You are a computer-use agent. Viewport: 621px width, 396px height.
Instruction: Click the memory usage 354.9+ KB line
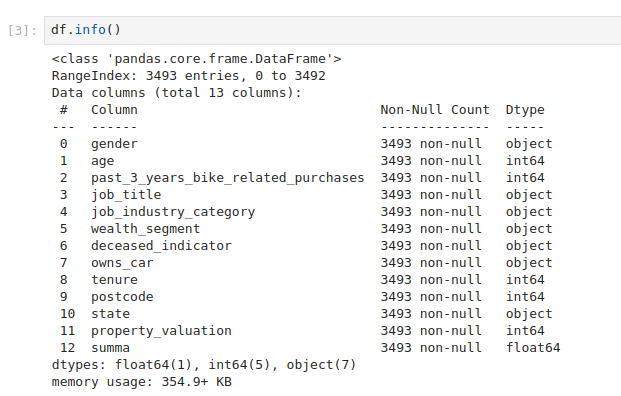point(141,382)
